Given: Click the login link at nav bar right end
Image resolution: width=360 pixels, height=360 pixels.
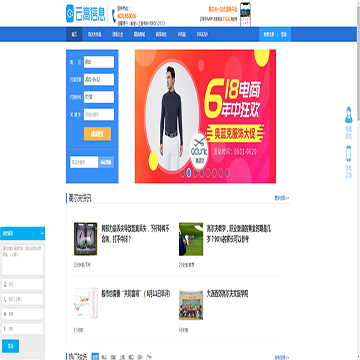Looking at the screenshot, I should click(x=284, y=34).
